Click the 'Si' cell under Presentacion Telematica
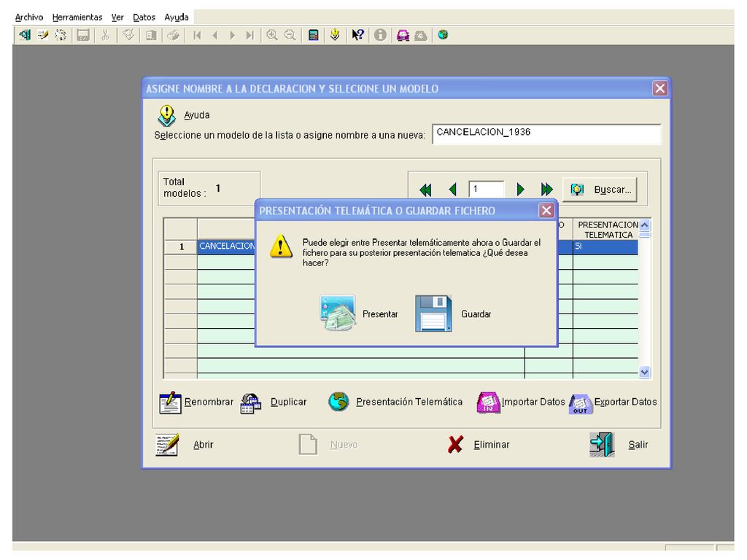This screenshot has height=560, width=747. [605, 246]
